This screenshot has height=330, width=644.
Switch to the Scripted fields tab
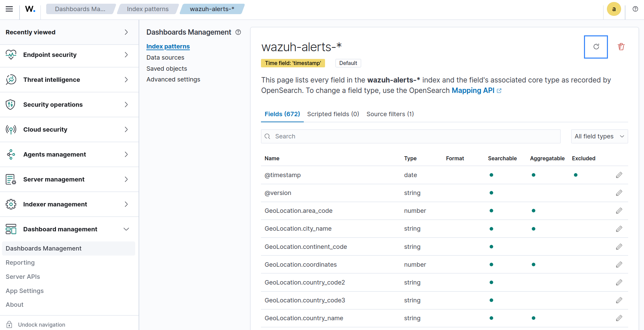333,114
